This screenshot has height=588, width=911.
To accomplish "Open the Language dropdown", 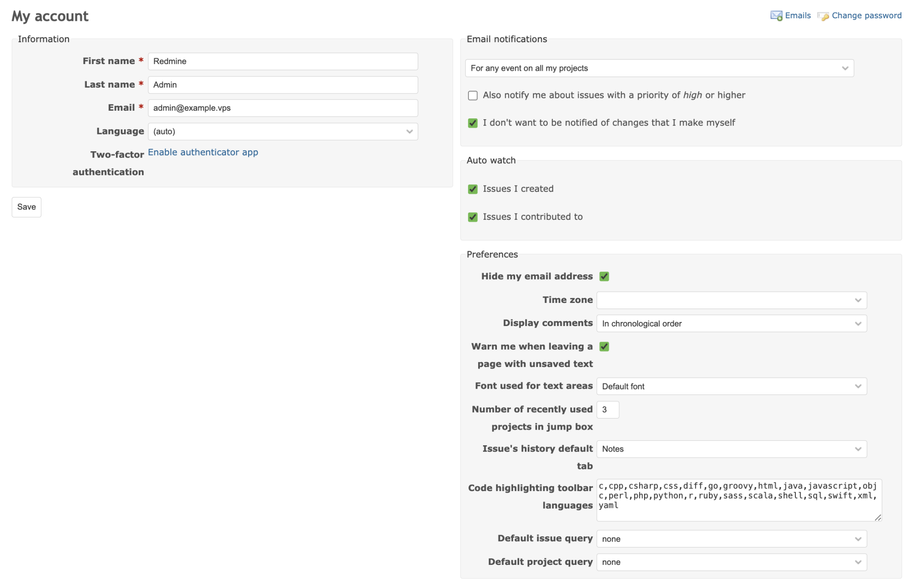I will (x=283, y=131).
